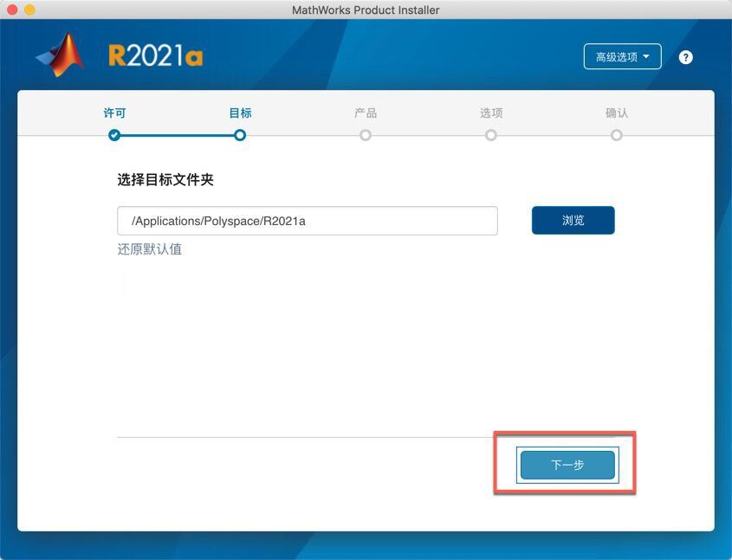Click the R2021a release logo text
This screenshot has height=560, width=732.
coord(155,55)
